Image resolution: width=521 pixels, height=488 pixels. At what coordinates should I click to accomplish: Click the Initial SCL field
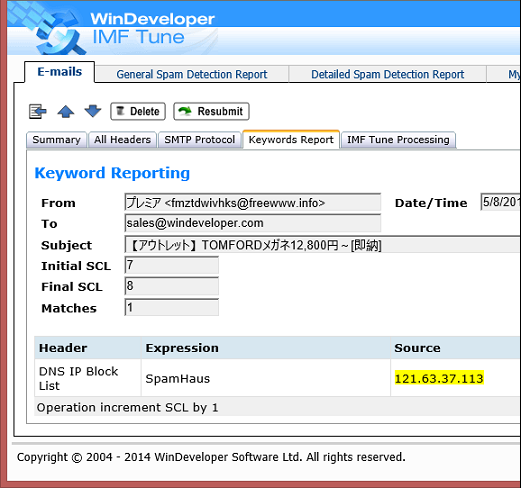[172, 265]
